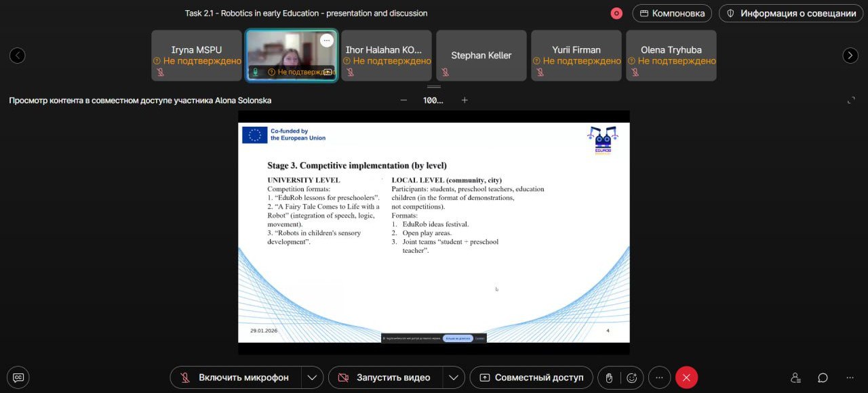868x393 pixels.
Task: Zoom in shared content with plus
Action: pos(465,100)
